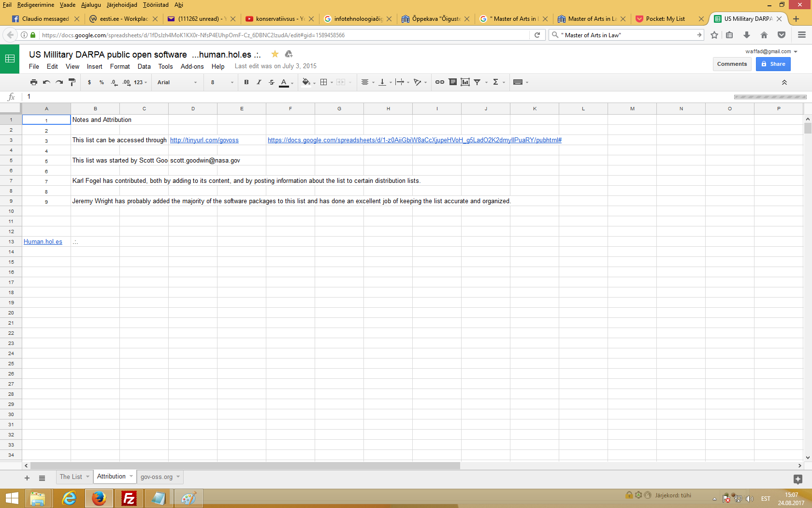Viewport: 812px width, 508px height.
Task: Open the all sheets list icon
Action: (x=42, y=478)
